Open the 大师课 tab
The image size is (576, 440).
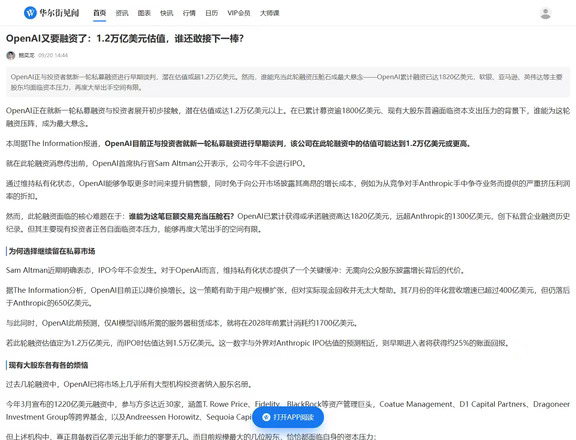(270, 13)
